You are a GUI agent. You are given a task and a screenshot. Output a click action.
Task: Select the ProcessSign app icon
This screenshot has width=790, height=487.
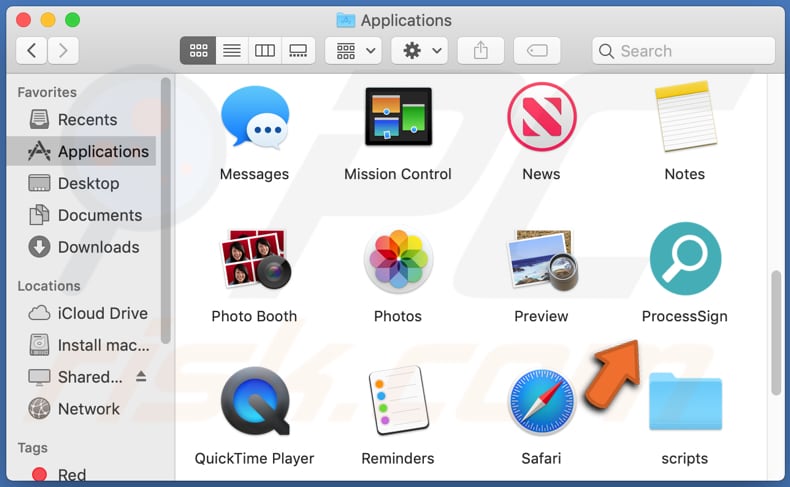[x=685, y=258]
